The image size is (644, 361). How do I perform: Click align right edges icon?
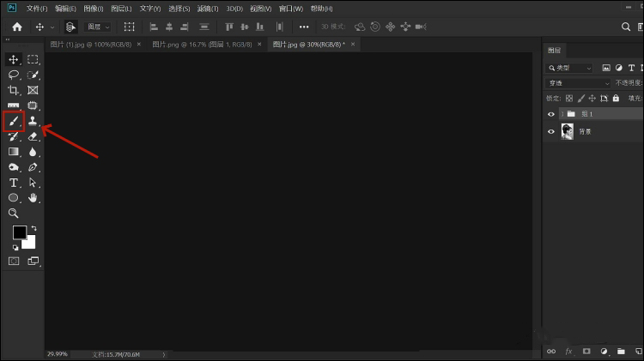(x=185, y=27)
